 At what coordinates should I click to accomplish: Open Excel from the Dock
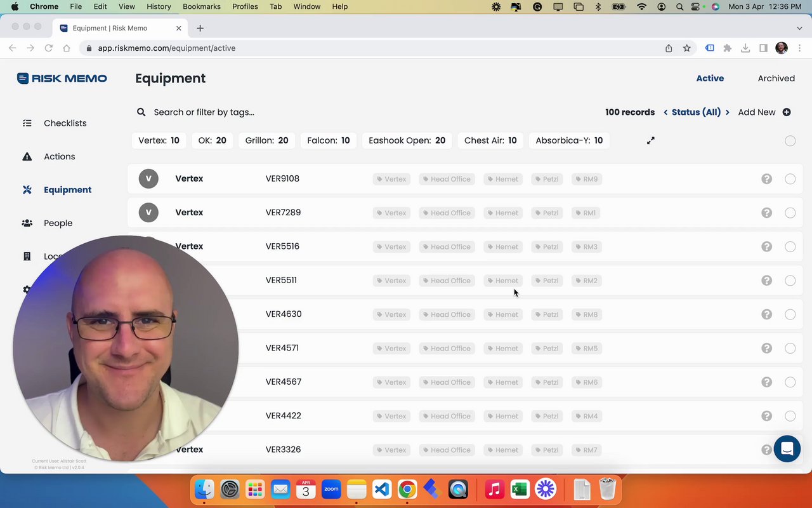click(520, 490)
